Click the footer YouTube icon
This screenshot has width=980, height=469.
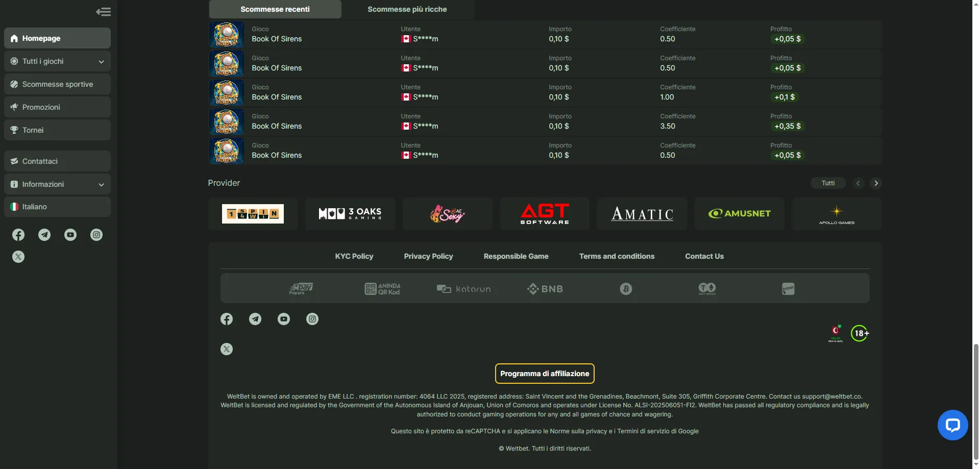[284, 319]
